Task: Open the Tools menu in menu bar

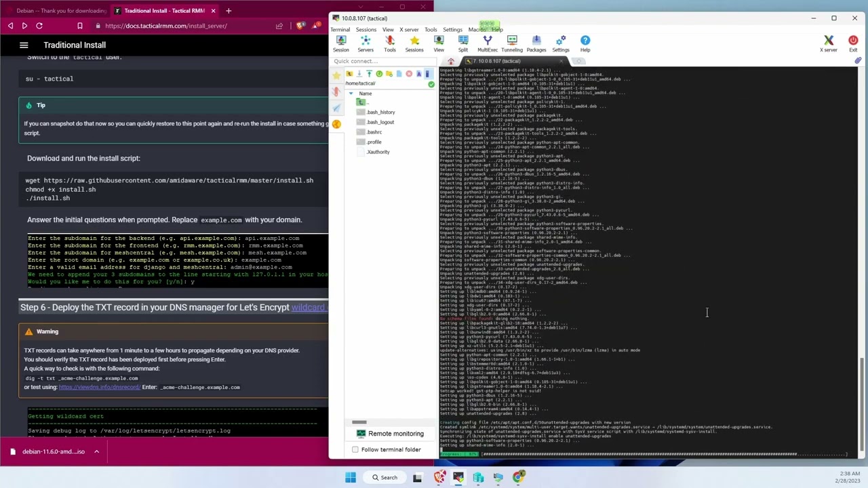Action: pyautogui.click(x=431, y=30)
